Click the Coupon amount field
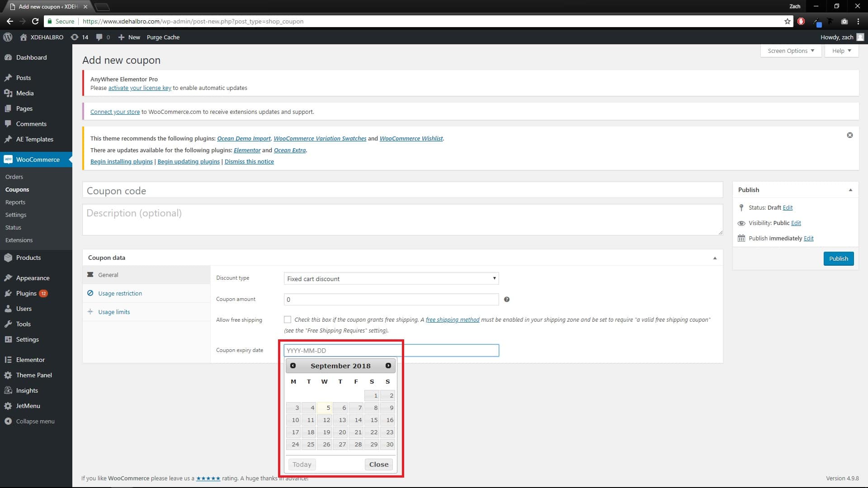This screenshot has height=488, width=868. tap(391, 299)
